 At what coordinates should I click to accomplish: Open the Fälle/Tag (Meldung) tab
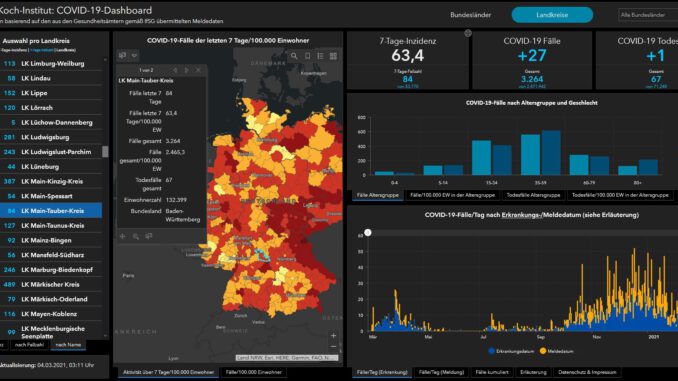441,372
